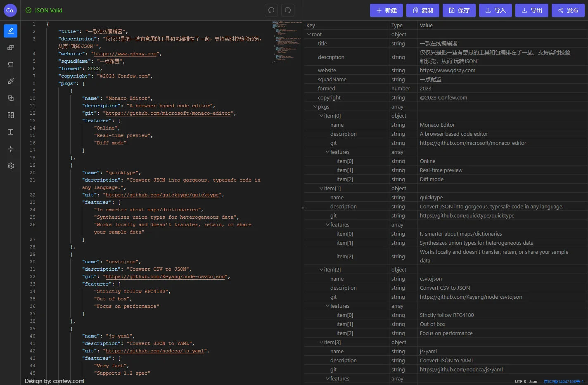
Task: Click the redo arrow button
Action: [x=288, y=10]
